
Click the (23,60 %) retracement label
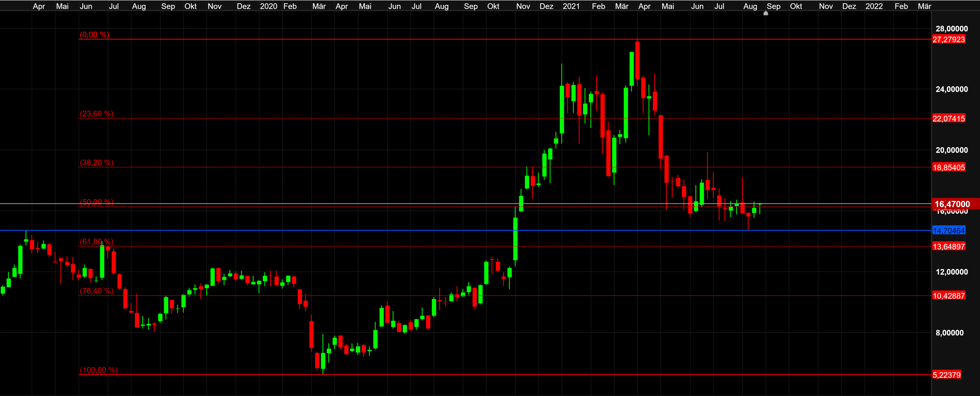(x=97, y=114)
